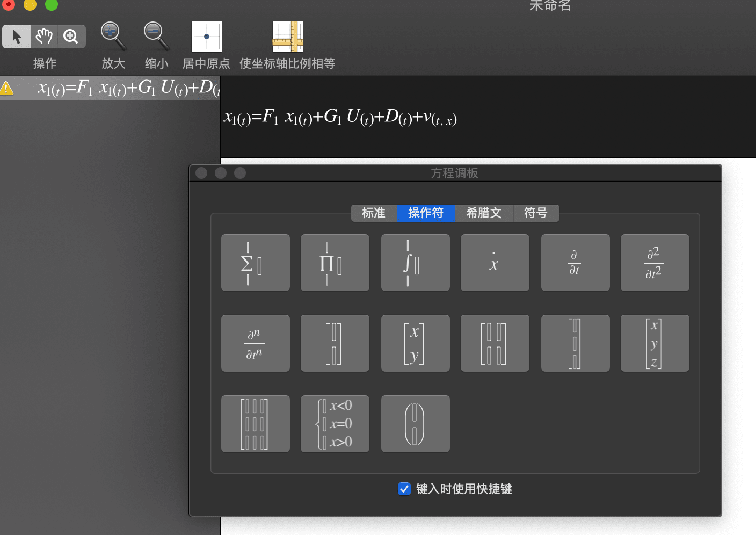Switch to the 希腊文 tab

[484, 213]
